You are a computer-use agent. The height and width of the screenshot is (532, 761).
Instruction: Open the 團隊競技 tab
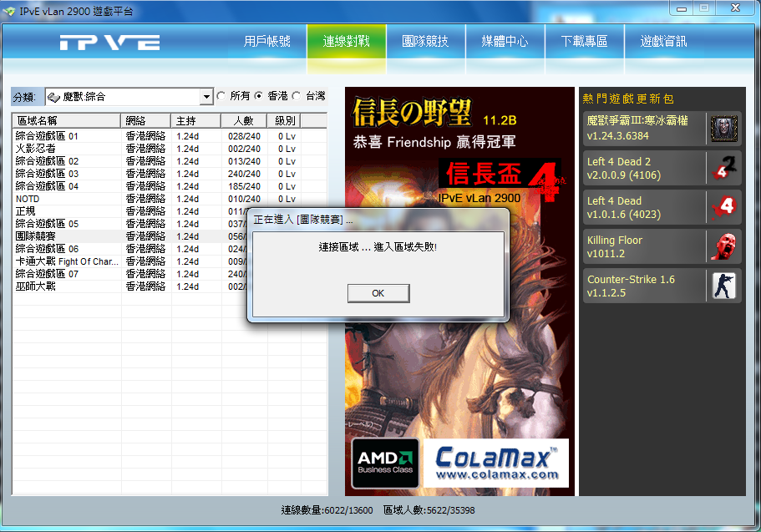click(426, 42)
